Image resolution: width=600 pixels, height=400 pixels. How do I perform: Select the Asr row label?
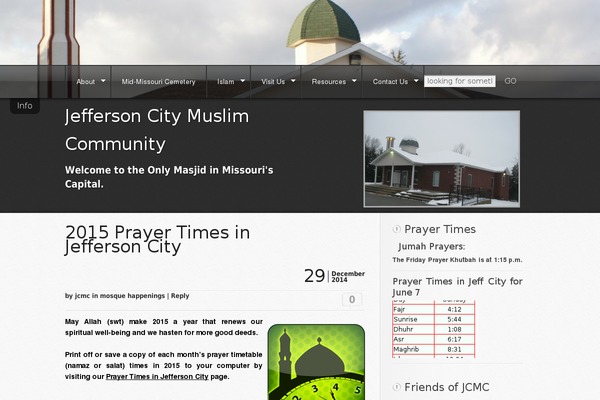click(399, 339)
